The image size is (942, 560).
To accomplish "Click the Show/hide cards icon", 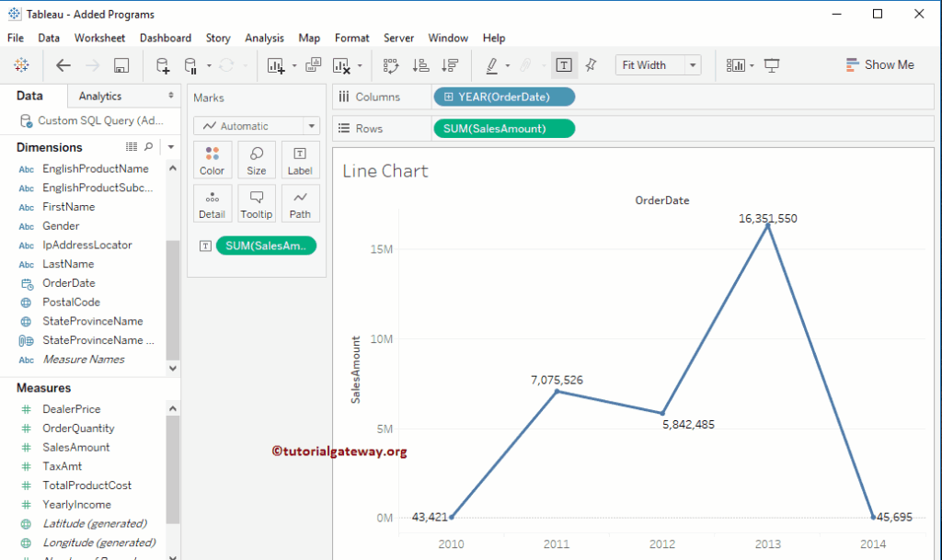I will 735,64.
